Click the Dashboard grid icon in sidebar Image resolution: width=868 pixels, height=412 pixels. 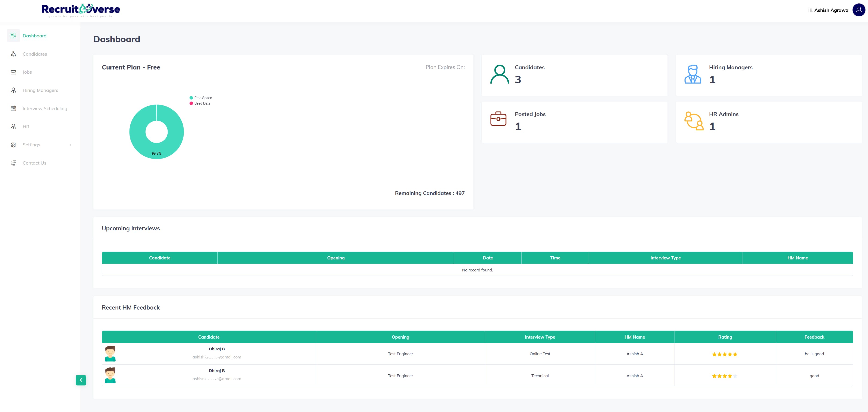[13, 36]
